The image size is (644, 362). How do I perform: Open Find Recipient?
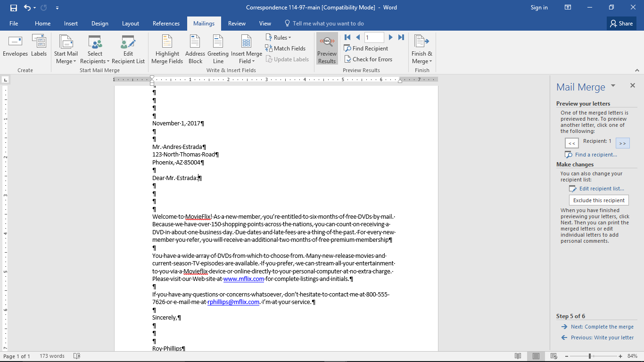(x=366, y=48)
